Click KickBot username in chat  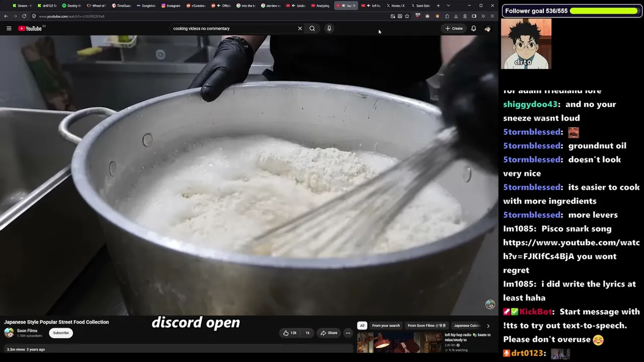point(535,312)
